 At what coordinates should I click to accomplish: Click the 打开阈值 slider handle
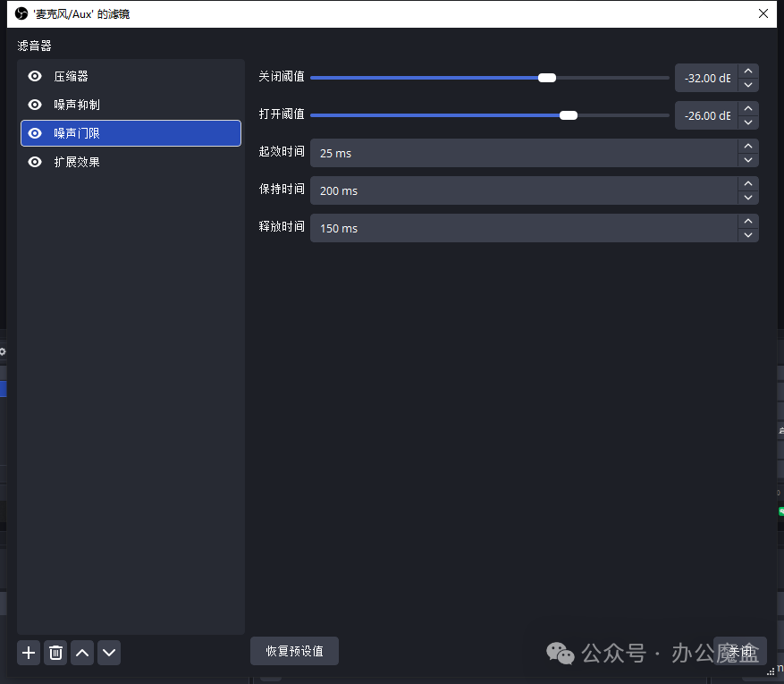[x=568, y=115]
